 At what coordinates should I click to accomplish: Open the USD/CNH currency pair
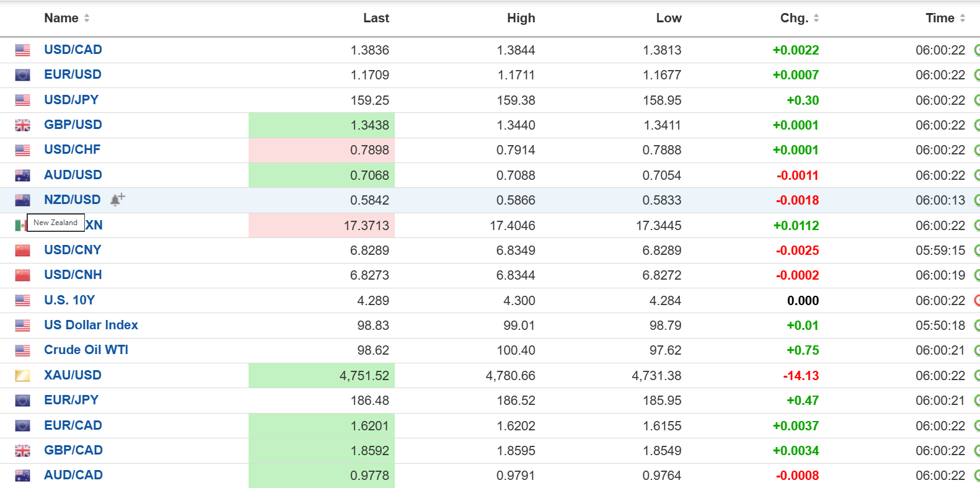click(x=73, y=275)
